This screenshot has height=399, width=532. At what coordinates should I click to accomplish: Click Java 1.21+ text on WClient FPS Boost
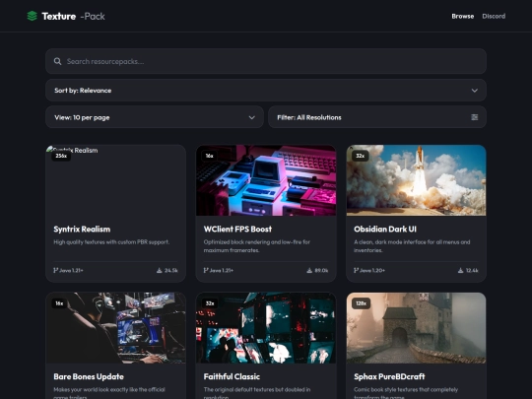(222, 270)
